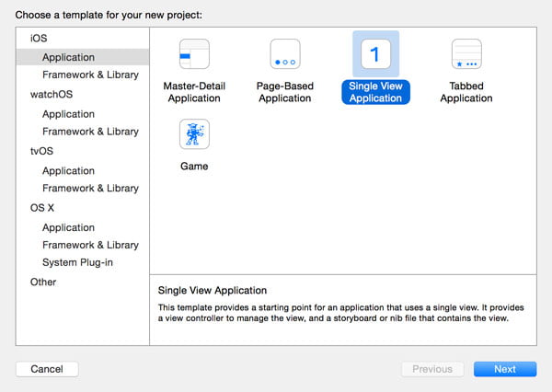Viewport: 552px width, 392px height.
Task: Choose the Page-Based Application template icon
Action: click(284, 55)
